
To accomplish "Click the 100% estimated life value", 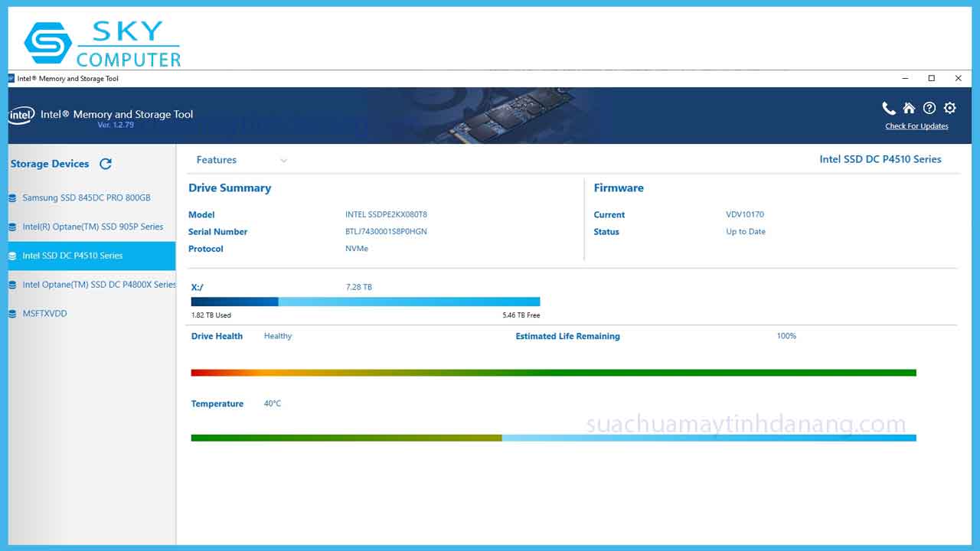I will pyautogui.click(x=786, y=336).
